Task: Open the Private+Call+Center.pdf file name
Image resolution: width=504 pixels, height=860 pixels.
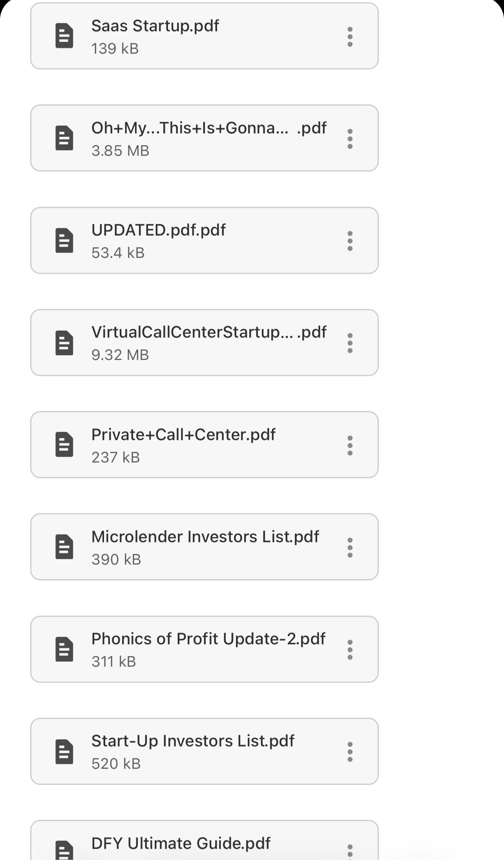Action: pos(183,435)
